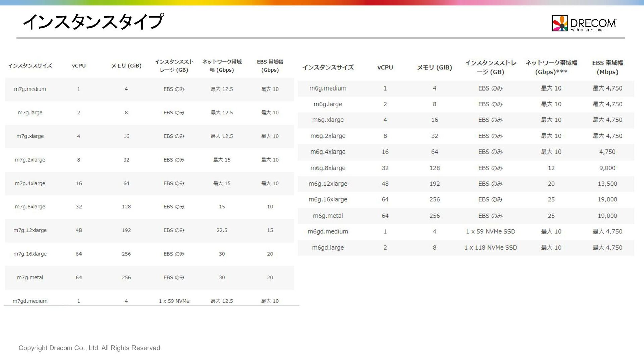This screenshot has width=644, height=362.
Task: Click the 48 vCPU value for m7g.12xlarge
Action: tap(79, 230)
